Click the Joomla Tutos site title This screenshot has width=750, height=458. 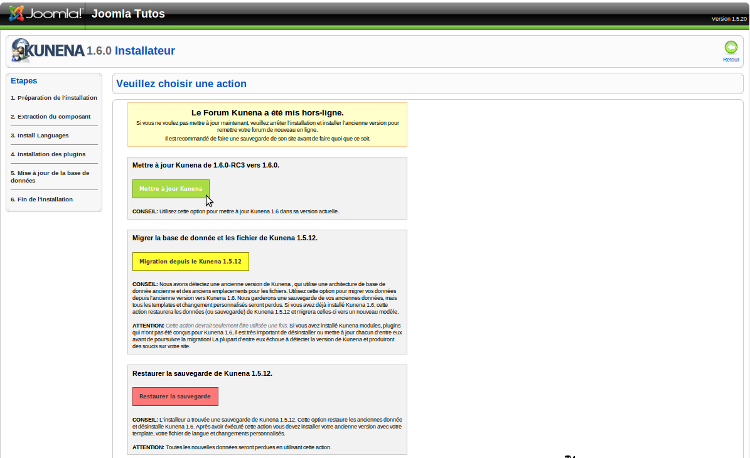[x=128, y=14]
